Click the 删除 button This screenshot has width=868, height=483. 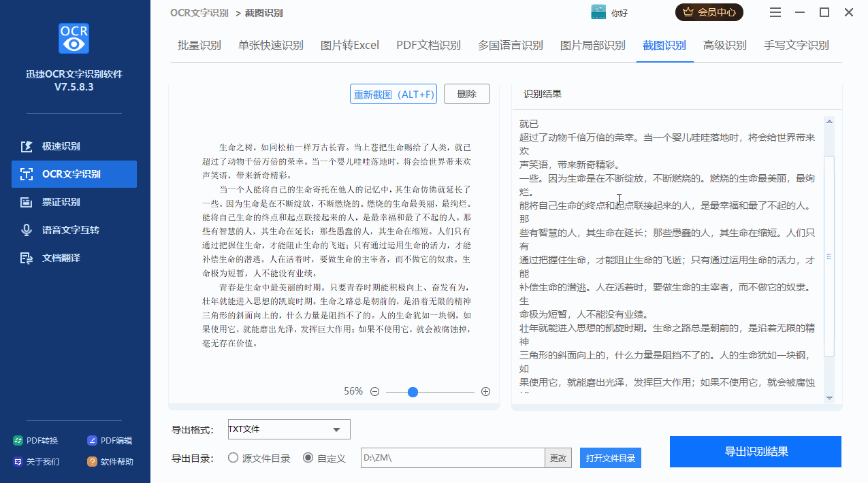click(x=467, y=94)
